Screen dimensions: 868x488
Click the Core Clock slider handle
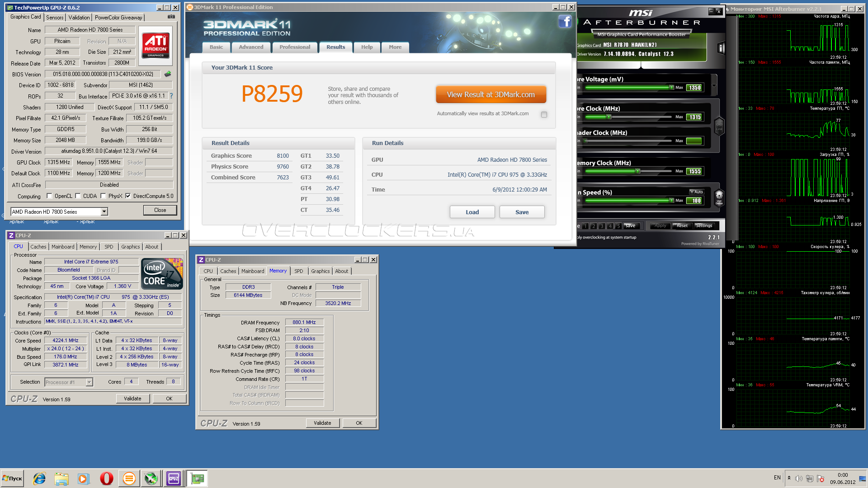609,117
